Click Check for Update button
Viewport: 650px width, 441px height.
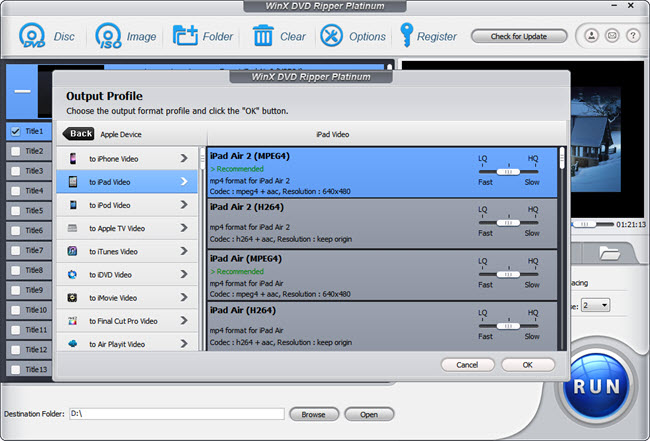pyautogui.click(x=519, y=36)
